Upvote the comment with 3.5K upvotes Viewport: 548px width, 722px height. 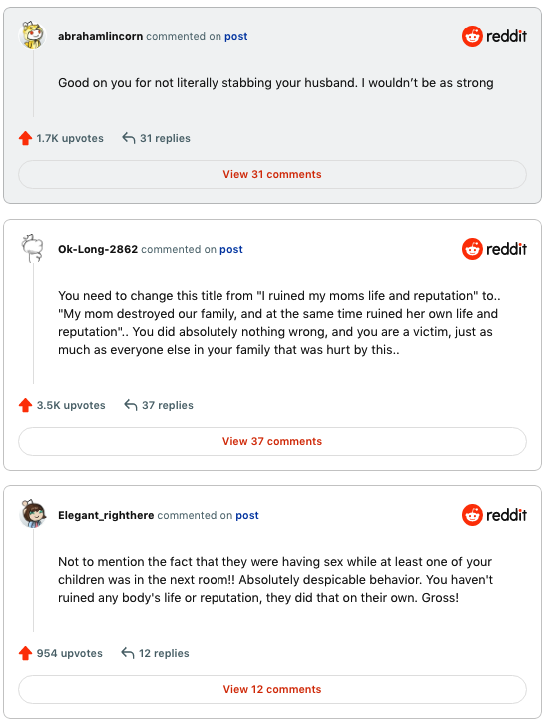[25, 405]
